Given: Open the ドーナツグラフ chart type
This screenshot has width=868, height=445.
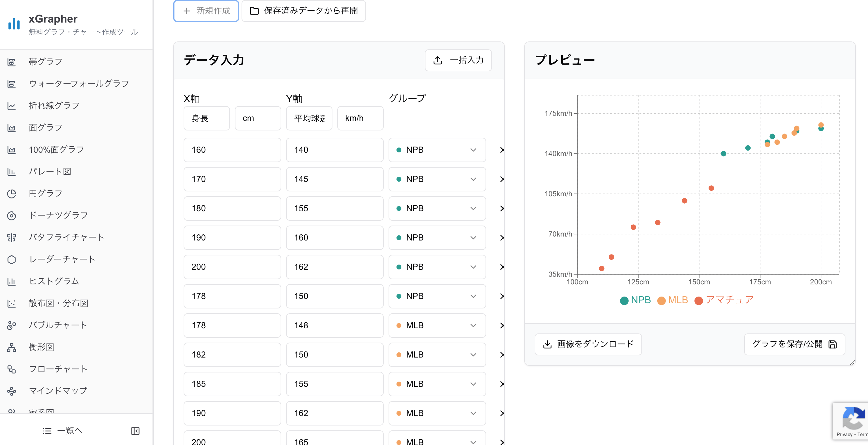Looking at the screenshot, I should [x=58, y=215].
